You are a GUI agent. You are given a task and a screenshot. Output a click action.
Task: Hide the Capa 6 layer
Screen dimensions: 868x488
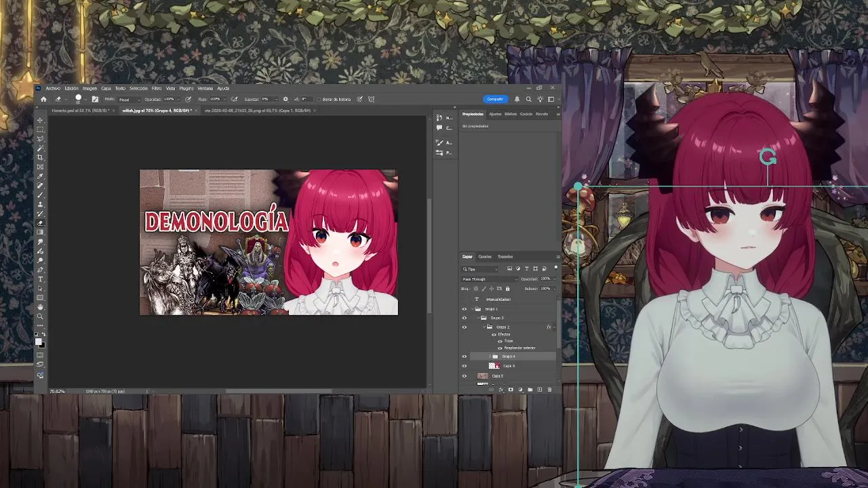pos(465,366)
